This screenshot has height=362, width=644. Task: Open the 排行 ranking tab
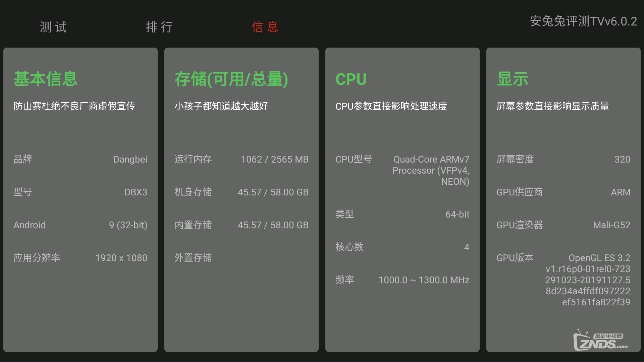pyautogui.click(x=159, y=27)
